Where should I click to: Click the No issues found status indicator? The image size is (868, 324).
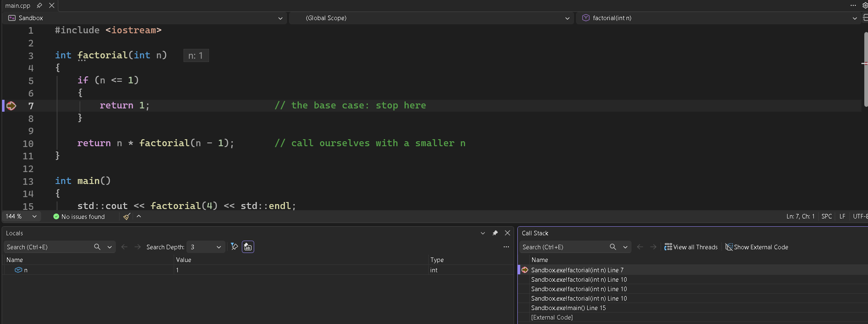[x=79, y=216]
